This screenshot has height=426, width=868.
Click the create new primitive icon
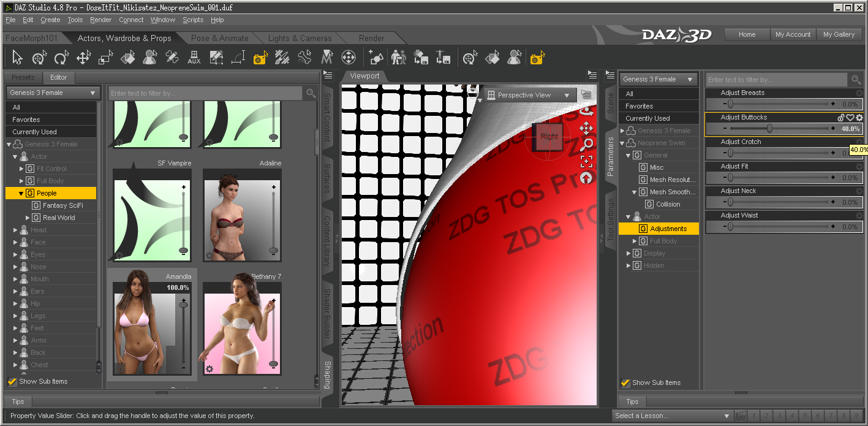coord(376,58)
